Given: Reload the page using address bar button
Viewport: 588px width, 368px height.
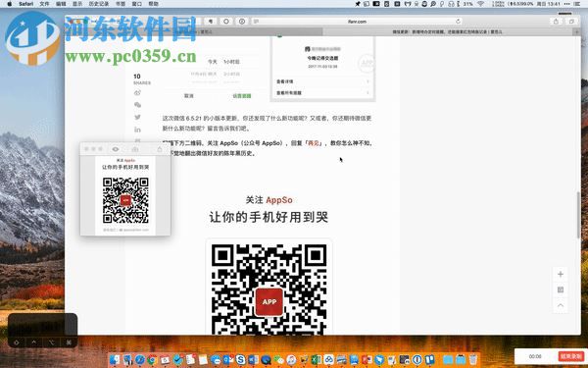Looking at the screenshot, I should click(458, 22).
